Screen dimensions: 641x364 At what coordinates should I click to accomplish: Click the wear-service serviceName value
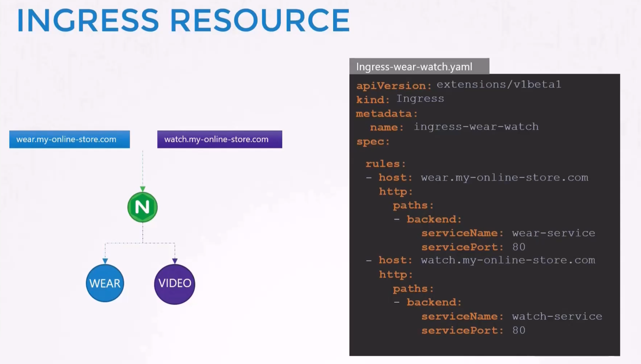(554, 233)
